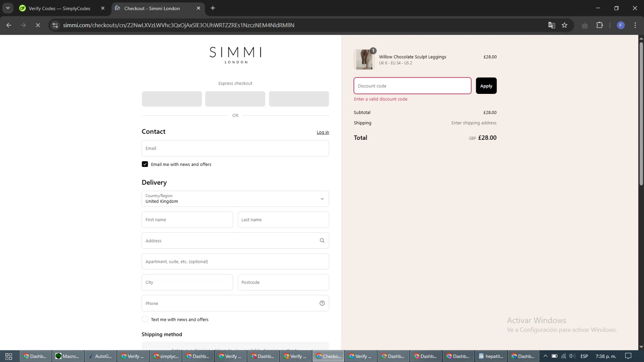The width and height of the screenshot is (644, 362).
Task: Open a new browser tab
Action: [213, 8]
